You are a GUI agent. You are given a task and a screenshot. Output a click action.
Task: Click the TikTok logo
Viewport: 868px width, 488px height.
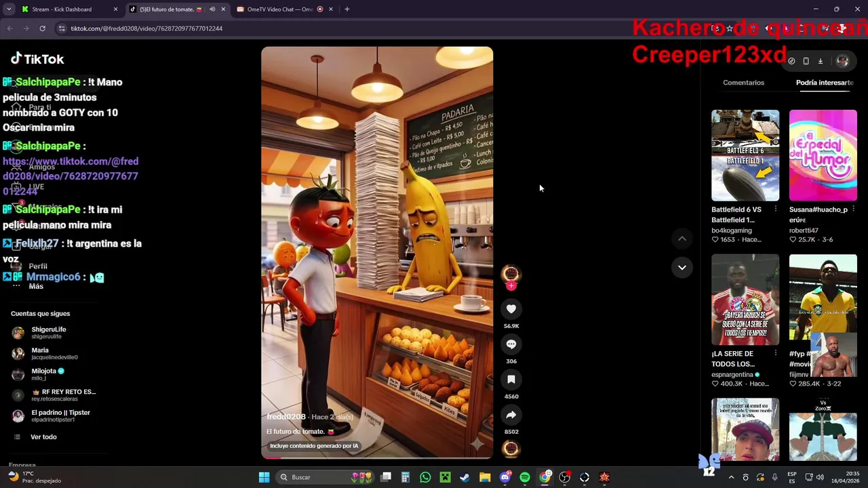click(37, 59)
